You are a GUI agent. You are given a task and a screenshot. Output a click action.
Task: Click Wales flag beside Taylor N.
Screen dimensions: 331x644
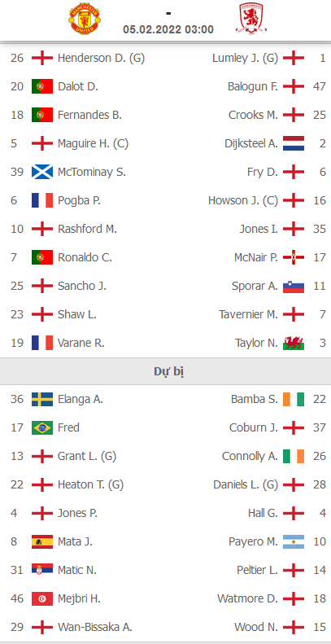tap(294, 343)
